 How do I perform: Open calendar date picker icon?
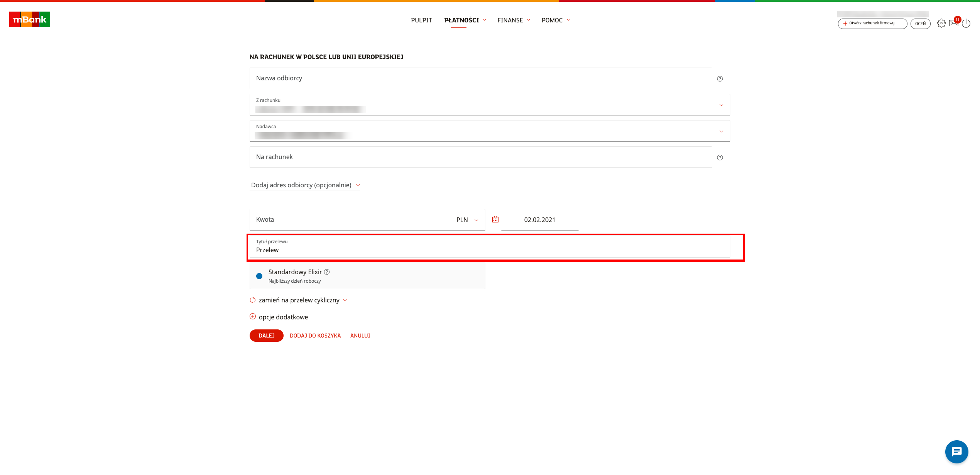pyautogui.click(x=495, y=220)
